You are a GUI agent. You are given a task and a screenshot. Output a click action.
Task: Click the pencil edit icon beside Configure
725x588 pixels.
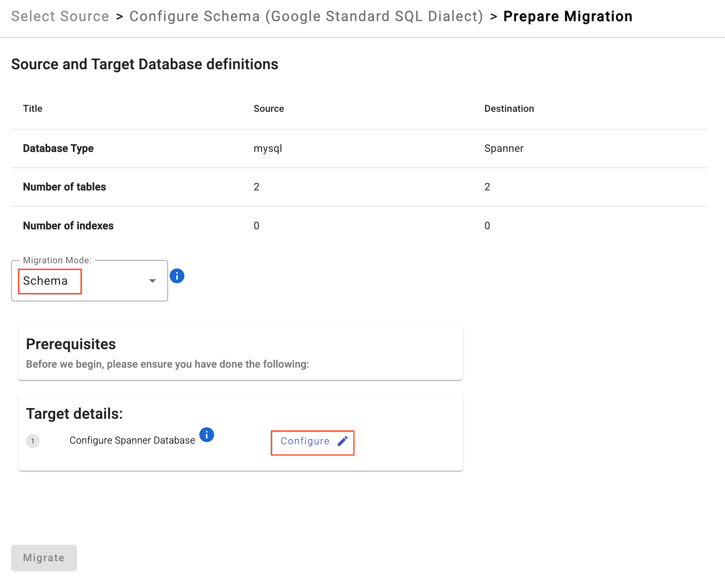[x=343, y=441]
